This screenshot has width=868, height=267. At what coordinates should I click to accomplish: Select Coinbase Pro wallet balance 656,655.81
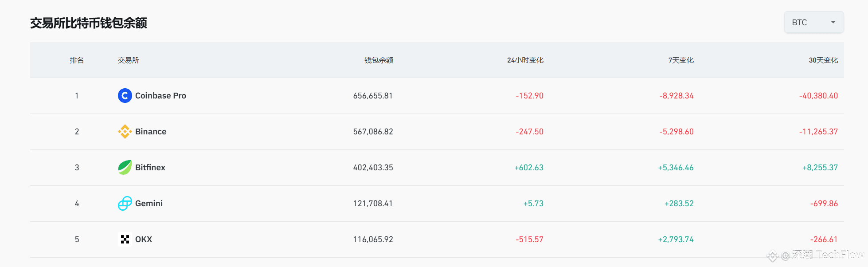coord(373,96)
